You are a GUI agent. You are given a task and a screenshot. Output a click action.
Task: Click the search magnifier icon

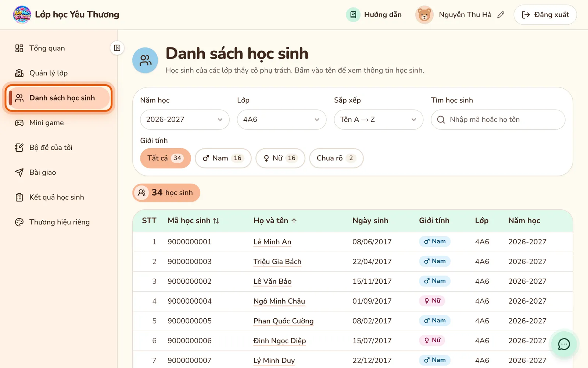click(441, 120)
